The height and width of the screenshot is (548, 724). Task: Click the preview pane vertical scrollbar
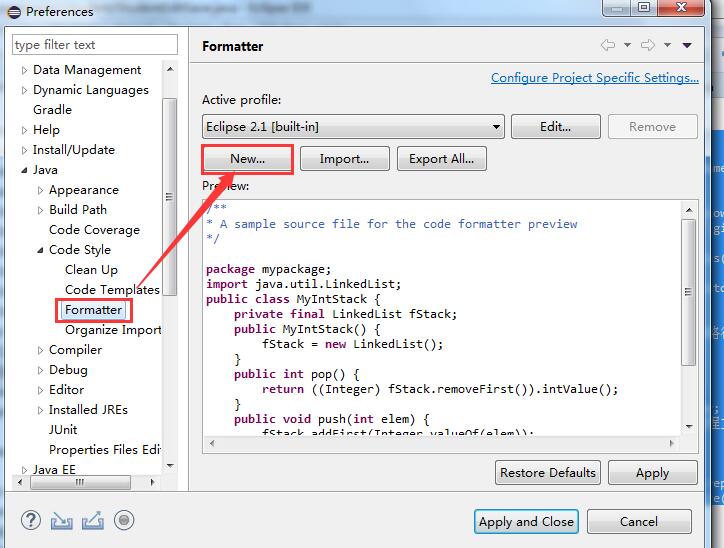point(689,290)
